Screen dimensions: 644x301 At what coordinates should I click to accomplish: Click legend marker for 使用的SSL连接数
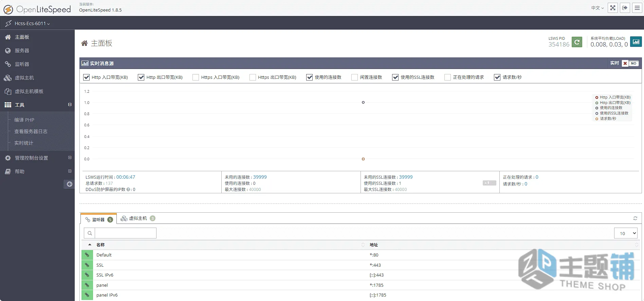(597, 113)
